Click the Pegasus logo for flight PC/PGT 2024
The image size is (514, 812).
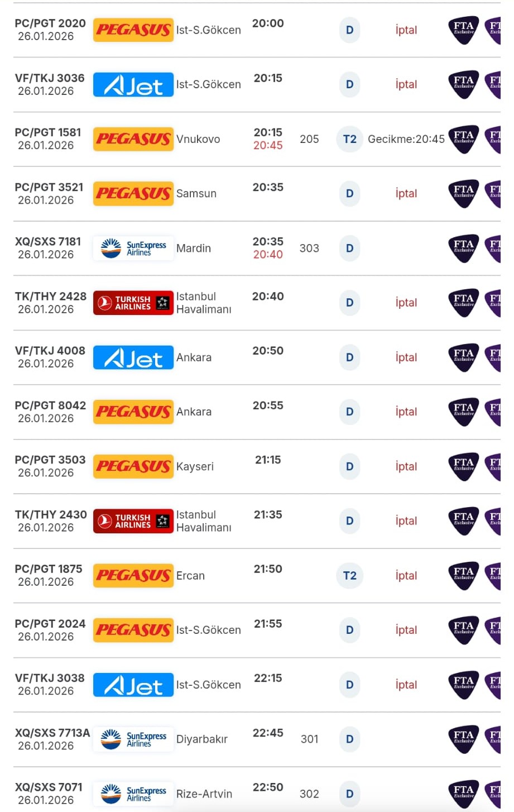pyautogui.click(x=133, y=630)
